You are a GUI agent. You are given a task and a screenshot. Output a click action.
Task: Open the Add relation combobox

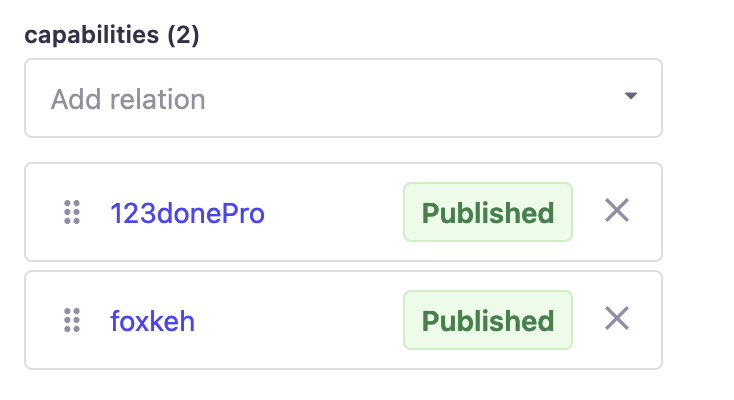point(343,98)
